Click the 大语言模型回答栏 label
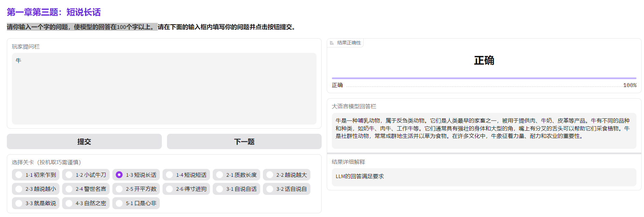Image resolution: width=644 pixels, height=217 pixels. [x=354, y=106]
